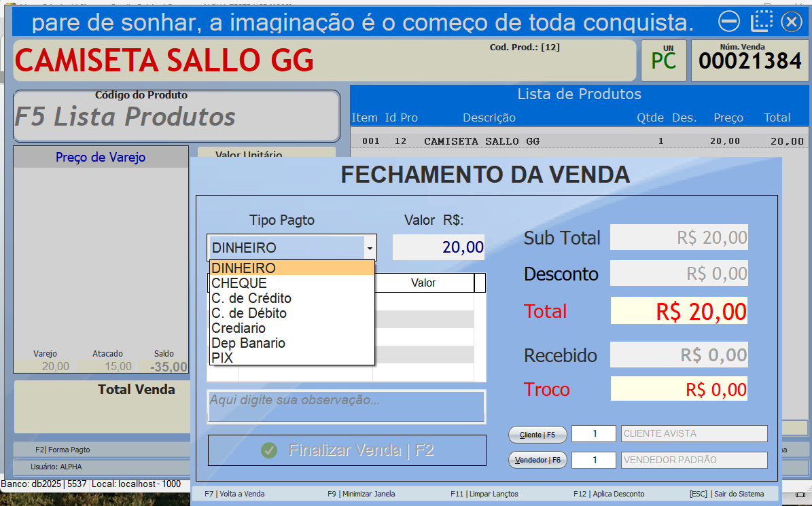Click the UN PC unit indicator icon

[664, 60]
